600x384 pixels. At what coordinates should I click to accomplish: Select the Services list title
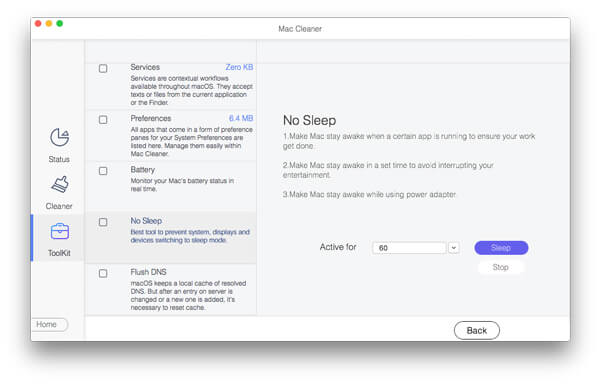(x=145, y=67)
